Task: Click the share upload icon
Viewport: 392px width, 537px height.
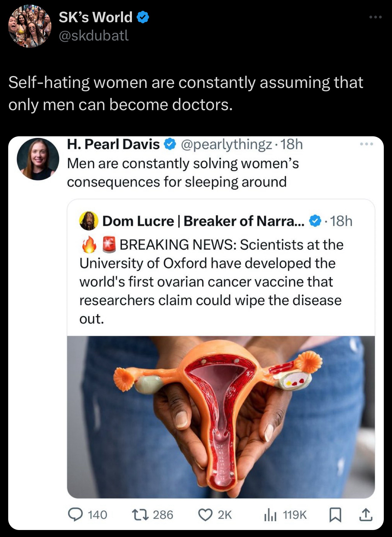Action: 366,514
